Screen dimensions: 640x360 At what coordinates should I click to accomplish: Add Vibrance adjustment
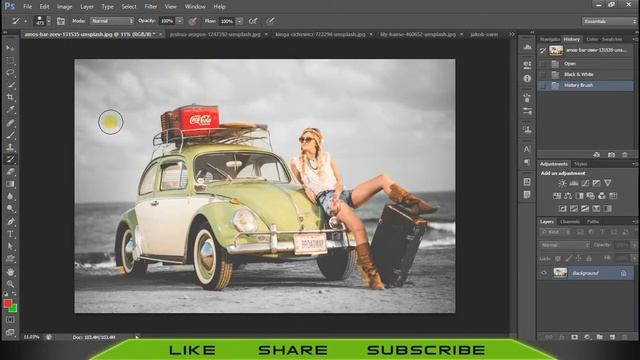tap(608, 183)
